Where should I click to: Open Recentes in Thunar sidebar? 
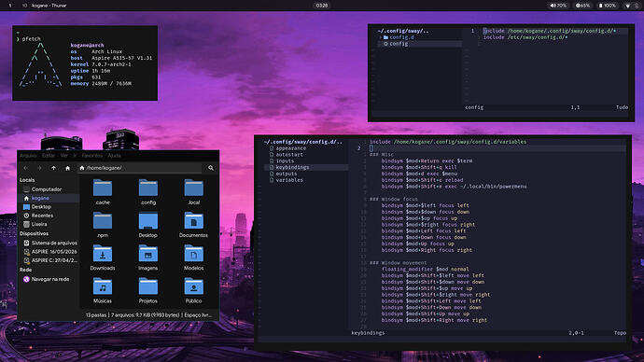(49, 216)
